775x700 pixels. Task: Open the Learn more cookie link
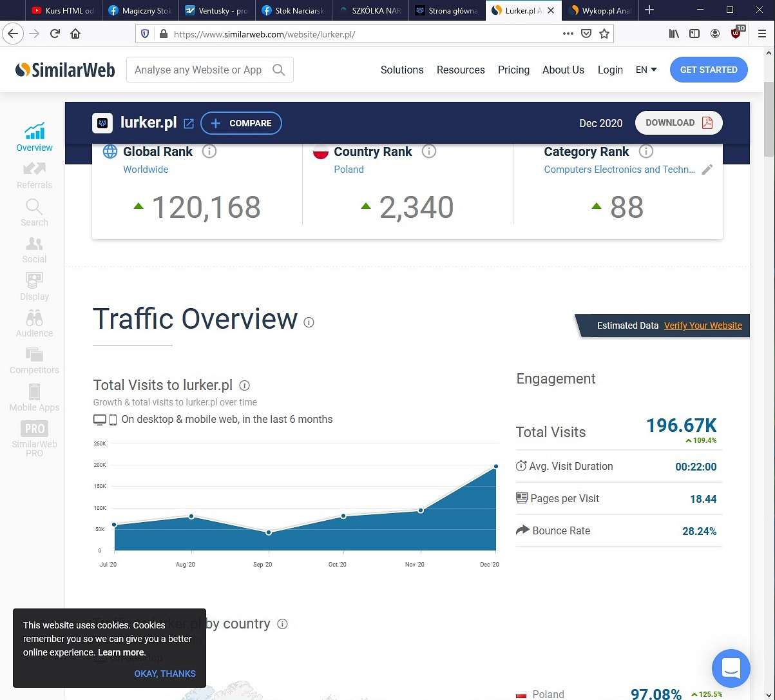pos(122,652)
